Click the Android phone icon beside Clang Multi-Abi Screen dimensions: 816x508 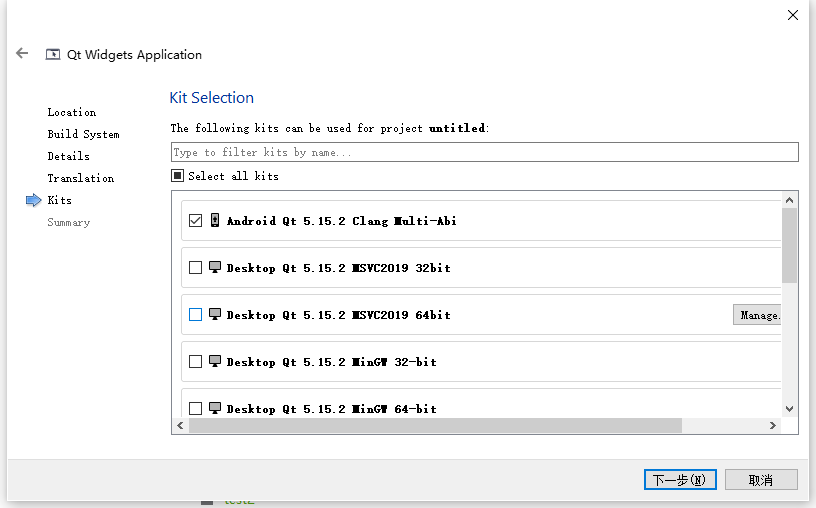pyautogui.click(x=215, y=220)
